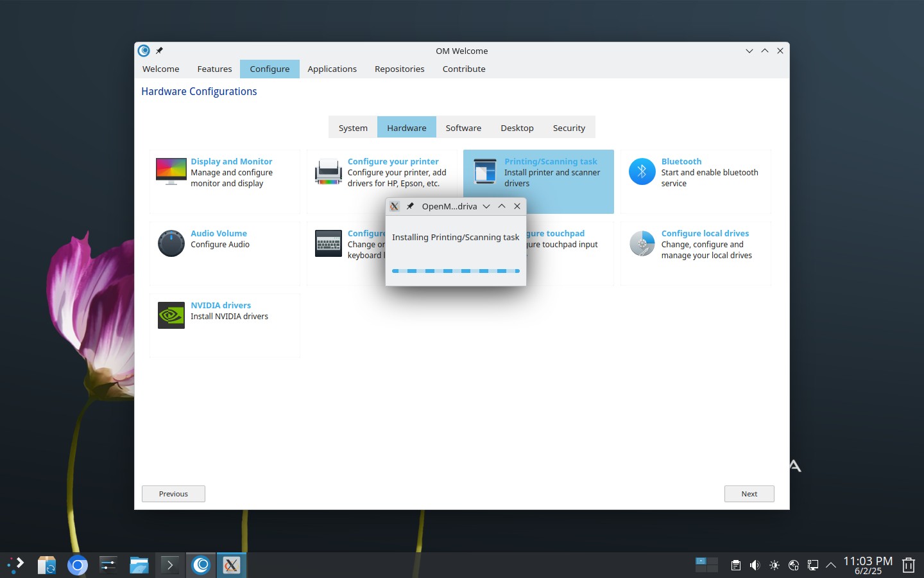The height and width of the screenshot is (578, 924).
Task: Click the Next button
Action: [x=749, y=494]
